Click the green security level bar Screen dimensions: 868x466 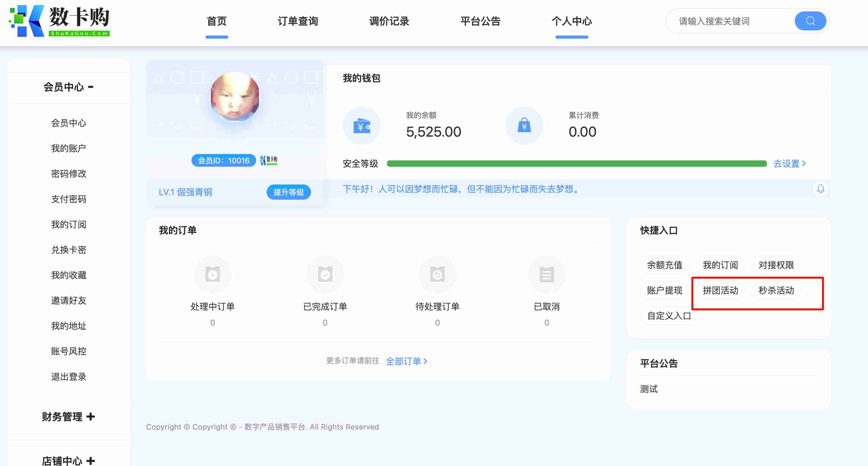pos(576,164)
